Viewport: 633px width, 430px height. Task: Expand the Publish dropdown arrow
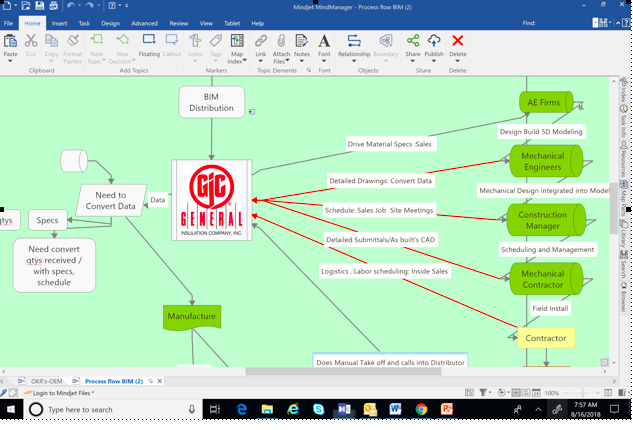pos(434,61)
